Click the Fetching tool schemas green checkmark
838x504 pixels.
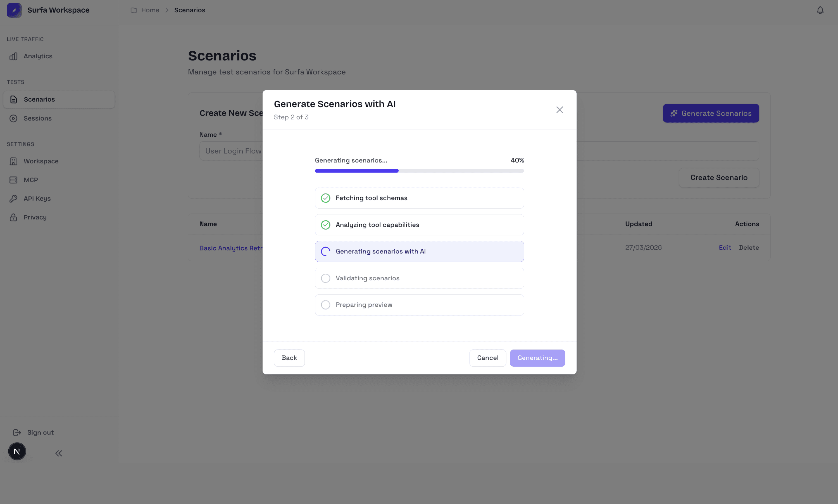coord(325,198)
